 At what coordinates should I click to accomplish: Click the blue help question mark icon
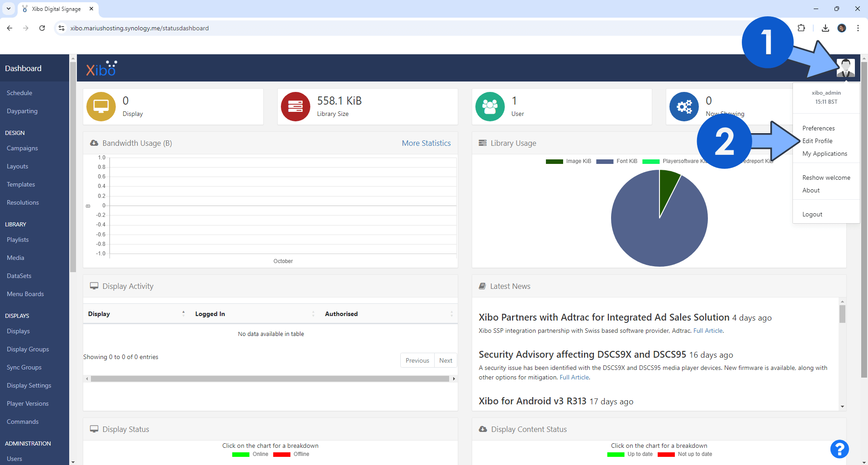(x=840, y=449)
